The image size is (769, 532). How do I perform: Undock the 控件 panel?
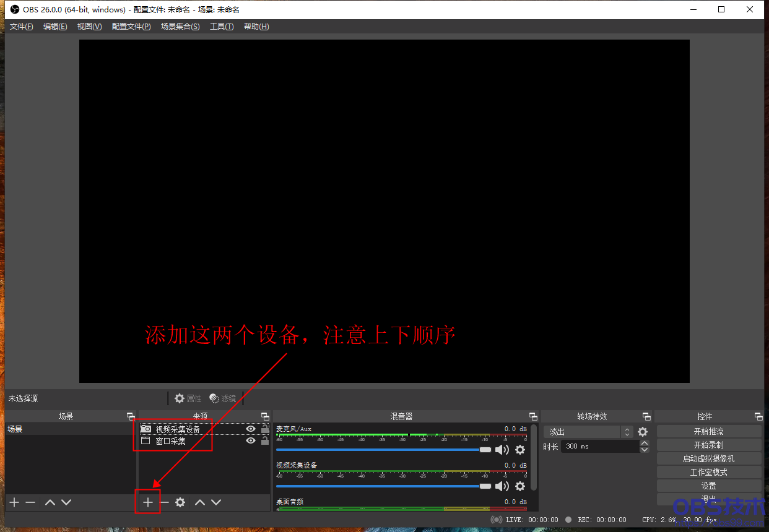point(758,416)
